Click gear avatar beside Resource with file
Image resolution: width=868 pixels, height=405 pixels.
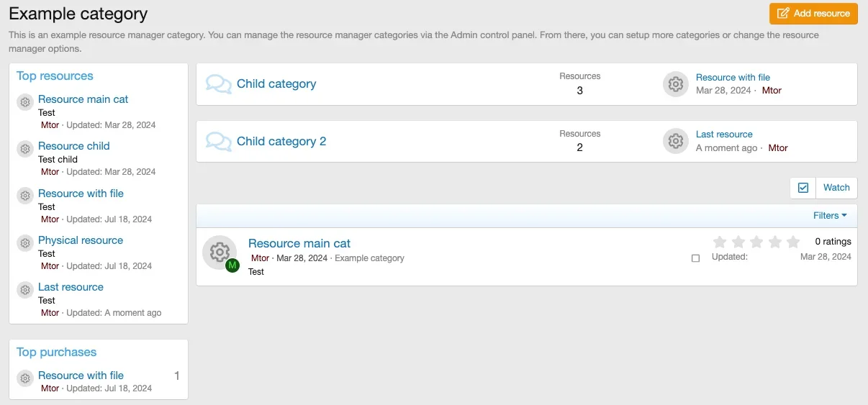tap(675, 84)
